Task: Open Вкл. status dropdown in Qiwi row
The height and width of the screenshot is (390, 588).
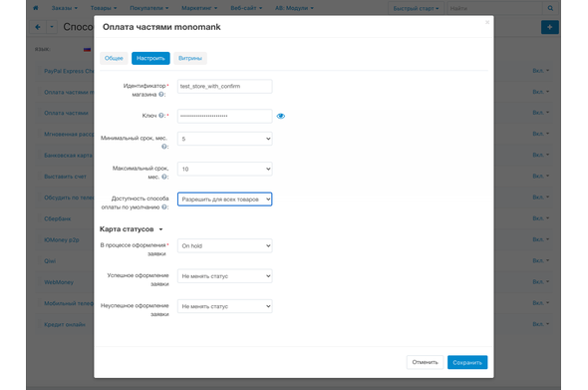Action: (x=541, y=260)
